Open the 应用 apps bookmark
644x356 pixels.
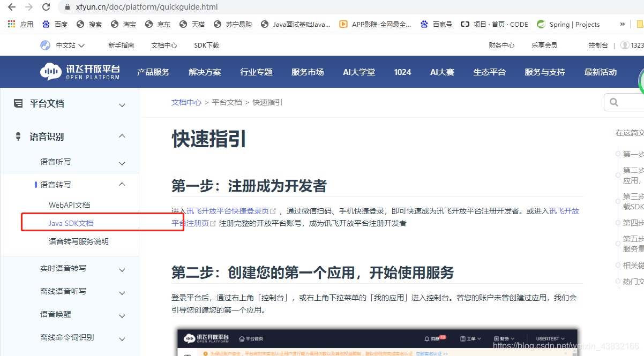coord(21,24)
